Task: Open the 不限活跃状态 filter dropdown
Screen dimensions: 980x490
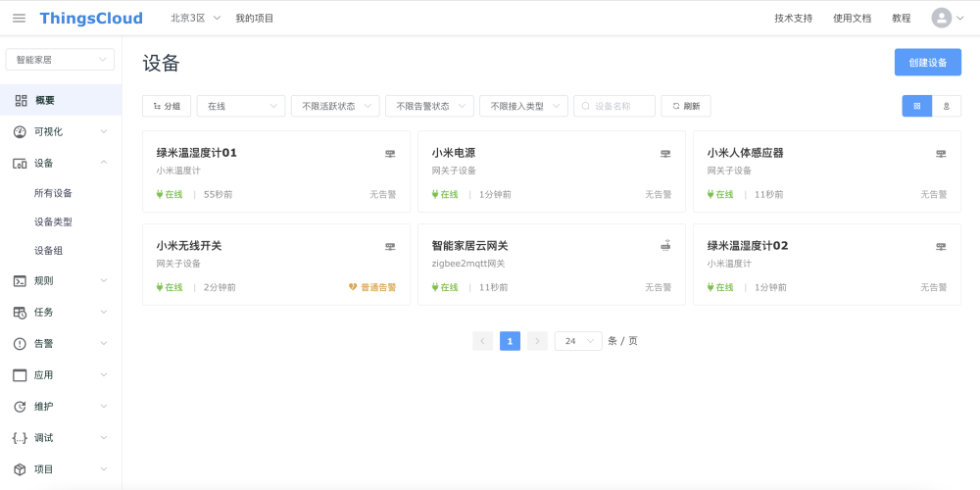Action: pyautogui.click(x=335, y=106)
